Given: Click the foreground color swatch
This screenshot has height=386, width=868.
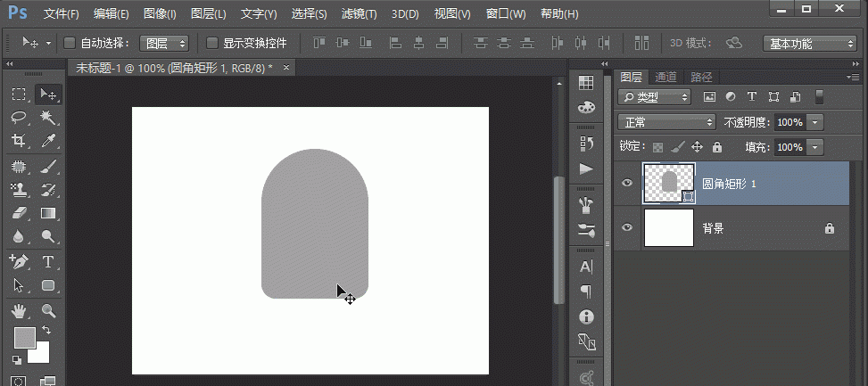Looking at the screenshot, I should click(24, 337).
